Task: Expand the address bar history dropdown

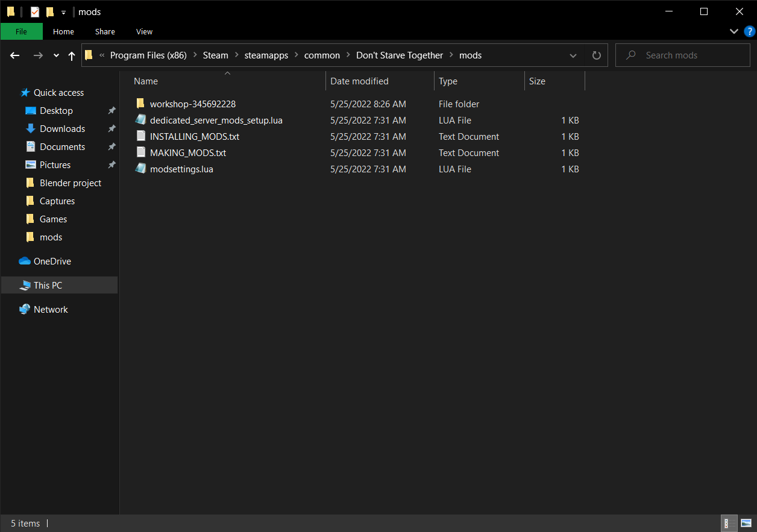Action: pyautogui.click(x=573, y=55)
